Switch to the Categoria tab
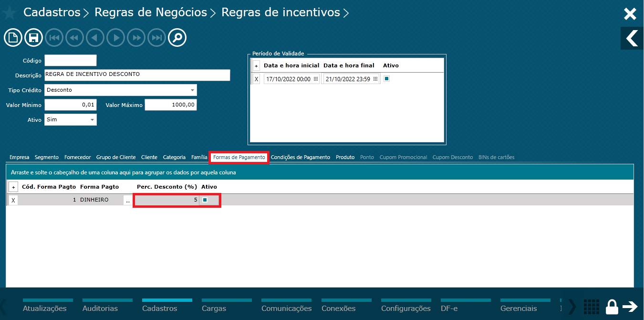644x320 pixels. point(174,157)
